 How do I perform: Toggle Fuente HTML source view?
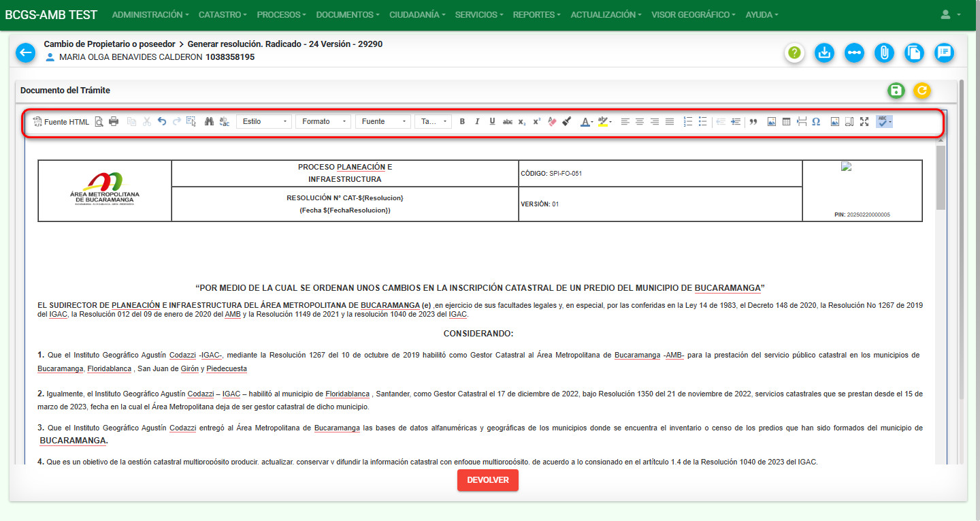click(61, 122)
